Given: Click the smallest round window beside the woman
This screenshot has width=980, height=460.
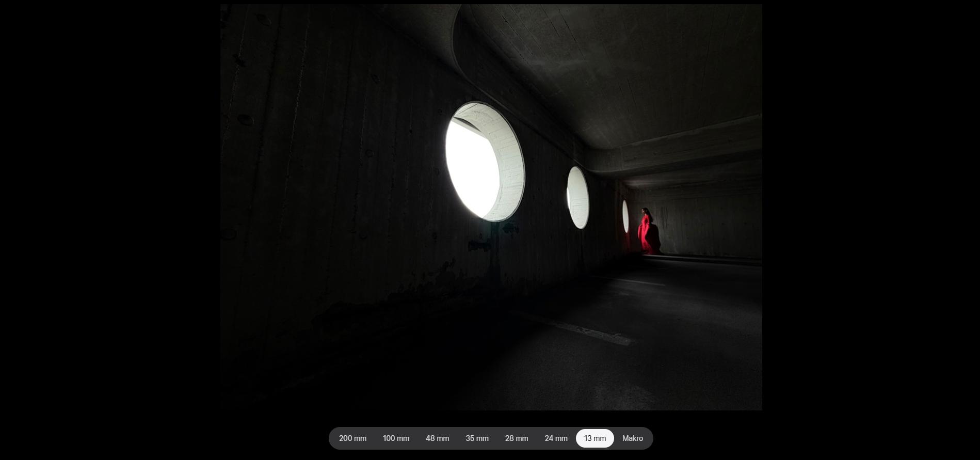Looking at the screenshot, I should pyautogui.click(x=625, y=216).
